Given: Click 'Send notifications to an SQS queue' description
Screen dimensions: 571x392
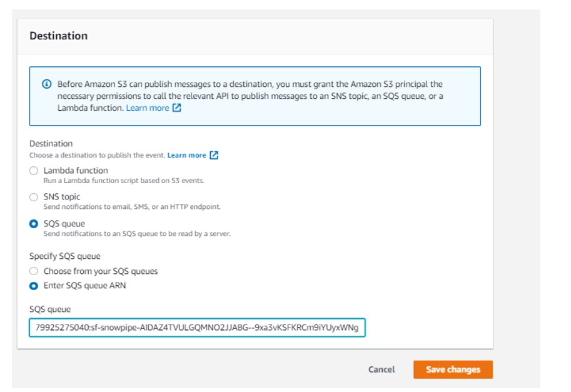Looking at the screenshot, I should tap(137, 234).
